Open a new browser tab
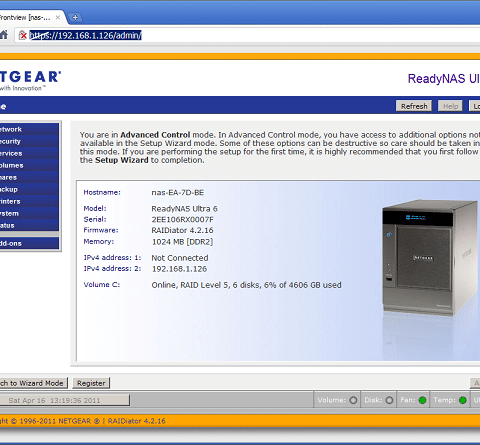This screenshot has width=480, height=445. tap(75, 18)
